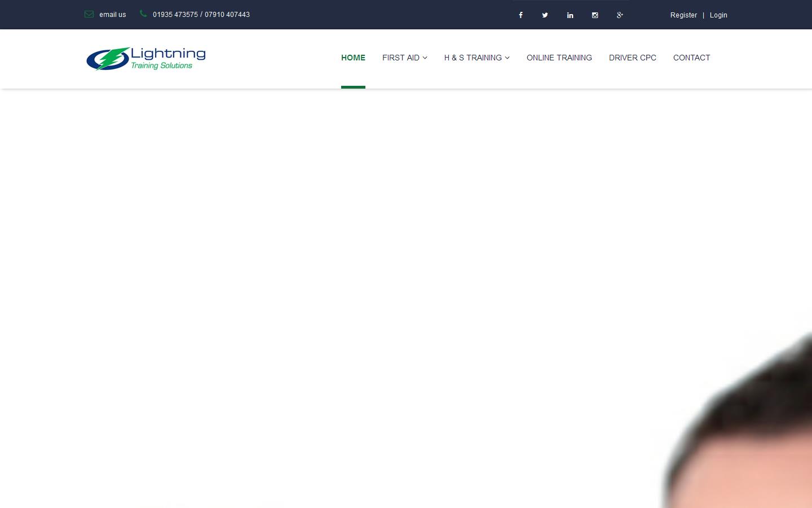Open the ONLINE TRAINING menu item
This screenshot has width=812, height=508.
559,58
